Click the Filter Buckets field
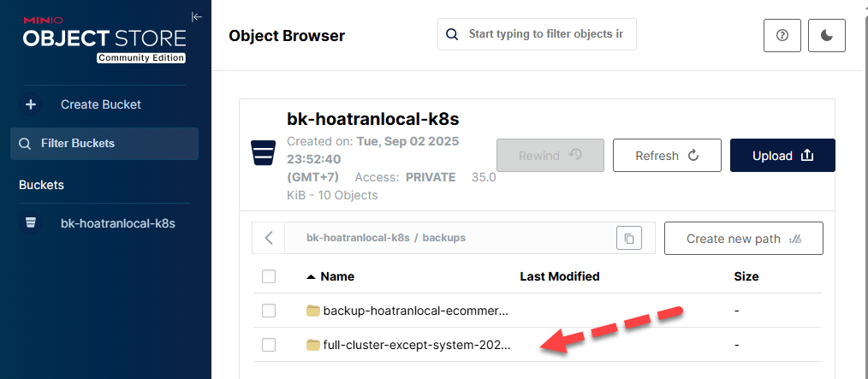 tap(104, 144)
